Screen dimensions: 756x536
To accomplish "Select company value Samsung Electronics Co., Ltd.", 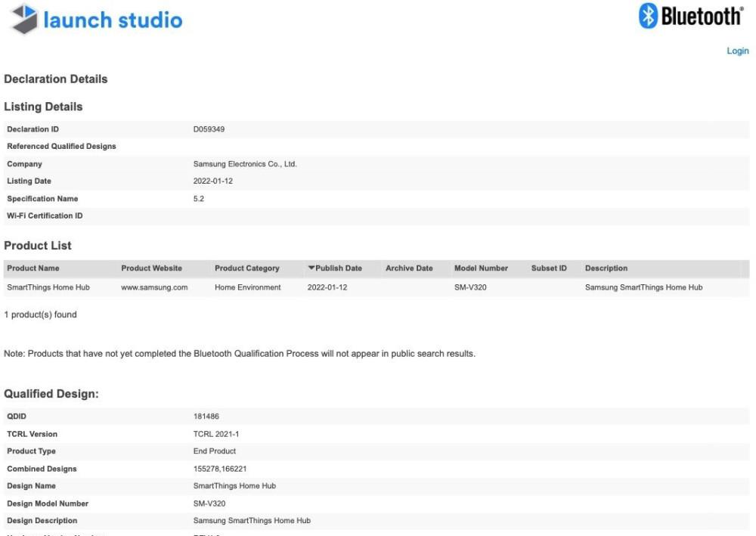I will pyautogui.click(x=245, y=164).
